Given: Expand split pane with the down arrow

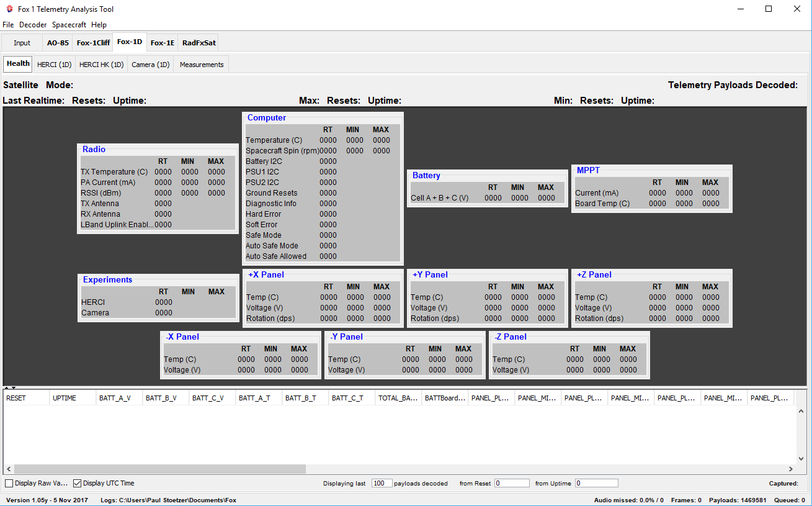Looking at the screenshot, I should tap(14, 387).
